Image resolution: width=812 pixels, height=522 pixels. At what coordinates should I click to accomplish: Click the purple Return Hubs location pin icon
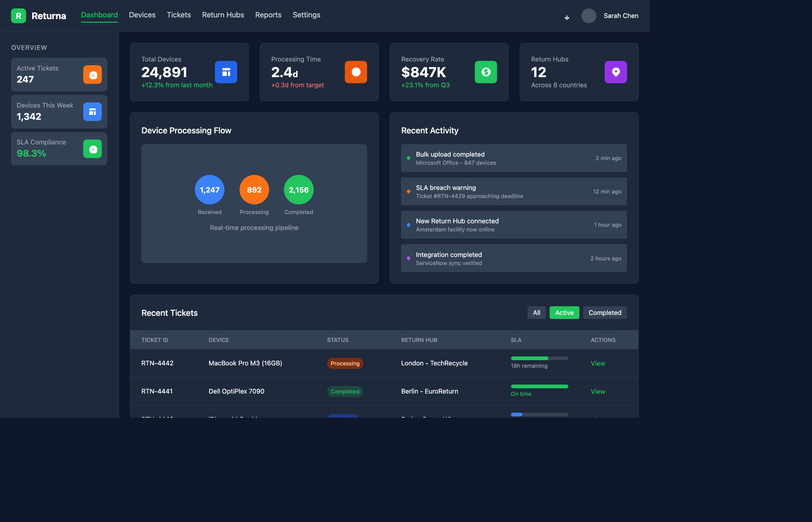pyautogui.click(x=616, y=72)
